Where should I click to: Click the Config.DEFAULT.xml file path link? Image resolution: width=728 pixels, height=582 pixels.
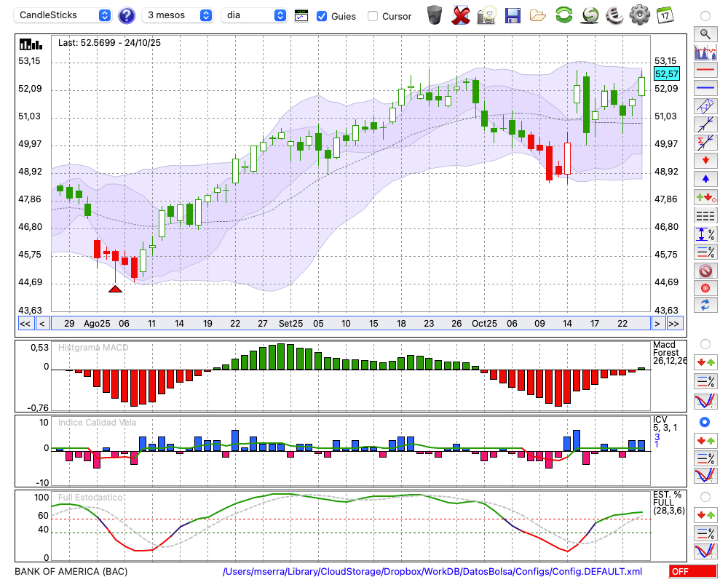click(432, 572)
